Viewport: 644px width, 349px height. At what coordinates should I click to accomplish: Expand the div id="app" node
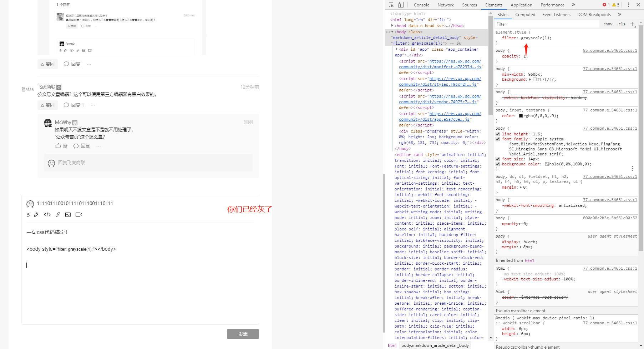(x=397, y=49)
